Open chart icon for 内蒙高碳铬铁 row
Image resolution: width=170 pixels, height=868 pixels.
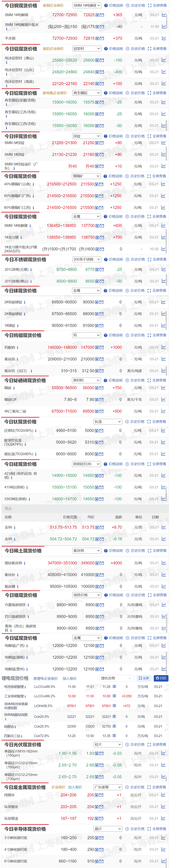164,604
